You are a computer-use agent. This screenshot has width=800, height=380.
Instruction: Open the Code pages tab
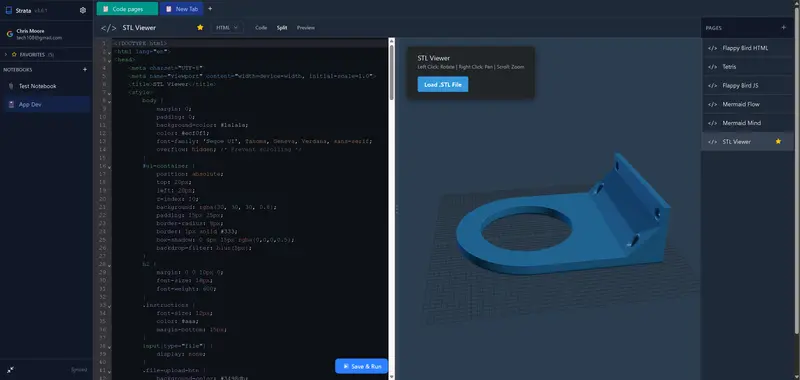click(127, 9)
